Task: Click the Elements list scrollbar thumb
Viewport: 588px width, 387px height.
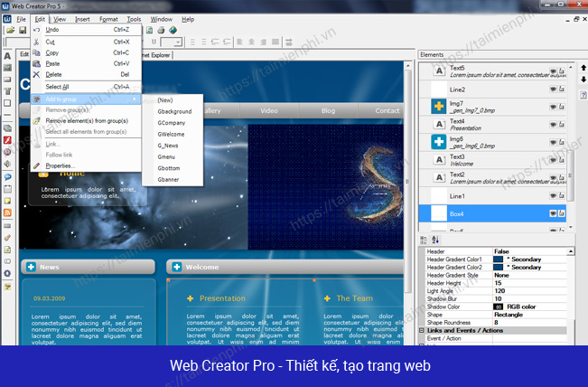Action: [570, 175]
